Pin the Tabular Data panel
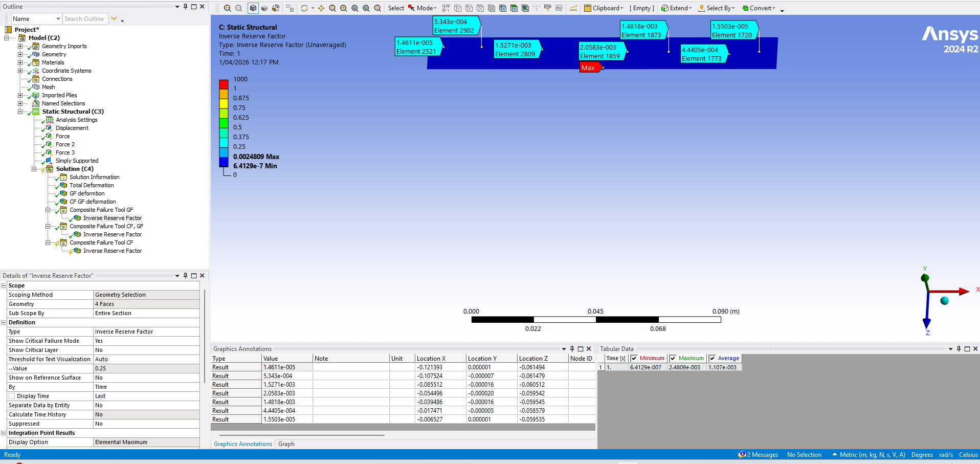This screenshot has width=980, height=464. (959, 349)
